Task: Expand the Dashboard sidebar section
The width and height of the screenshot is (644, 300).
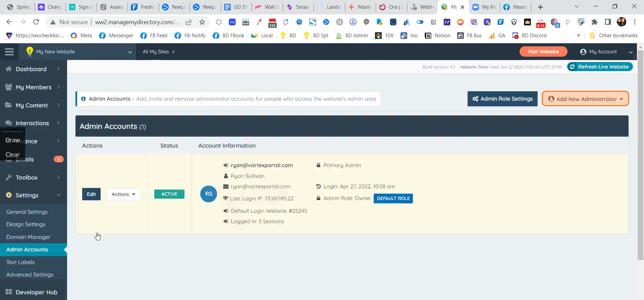Action: pyautogui.click(x=34, y=69)
